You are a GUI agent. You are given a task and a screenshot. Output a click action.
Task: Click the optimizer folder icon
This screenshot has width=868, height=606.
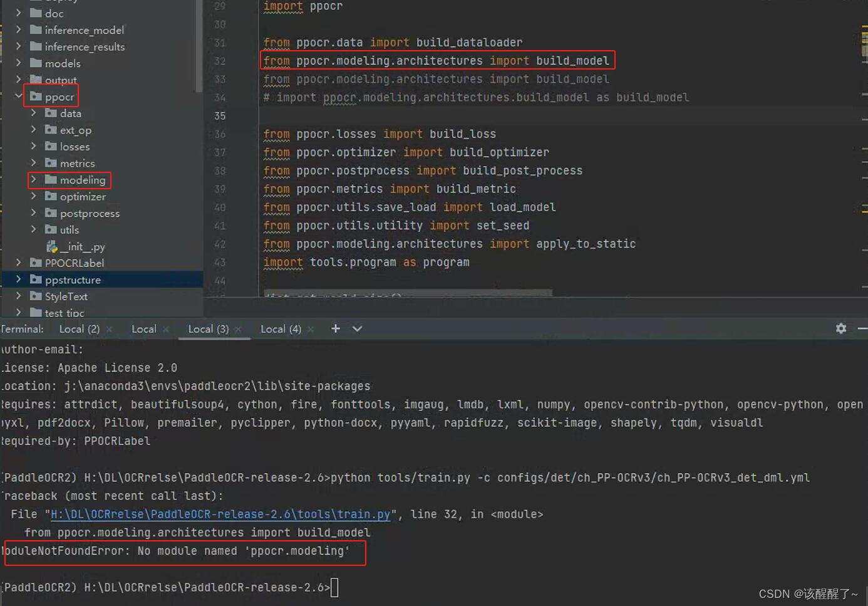pos(50,196)
